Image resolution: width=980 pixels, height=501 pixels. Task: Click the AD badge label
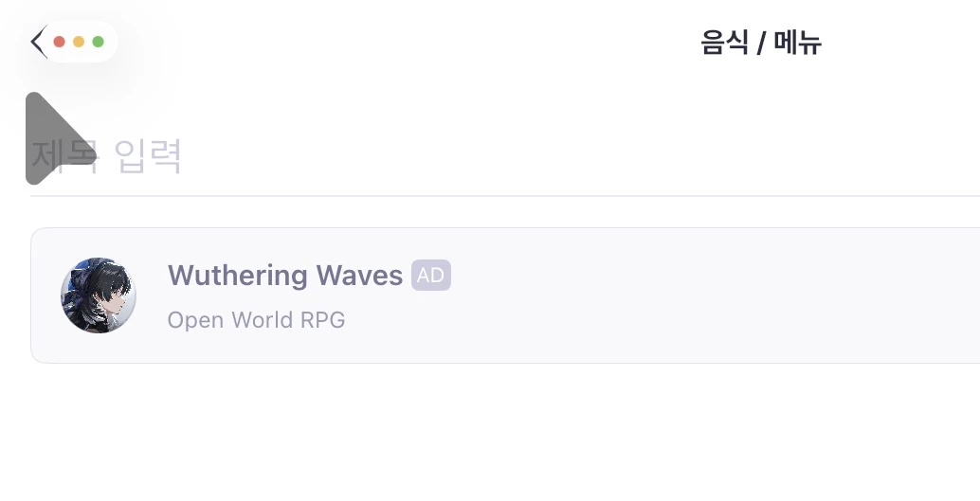tap(431, 276)
